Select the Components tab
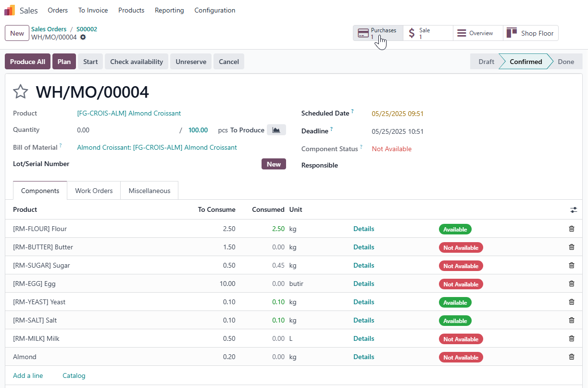The width and height of the screenshot is (588, 388). coord(40,191)
